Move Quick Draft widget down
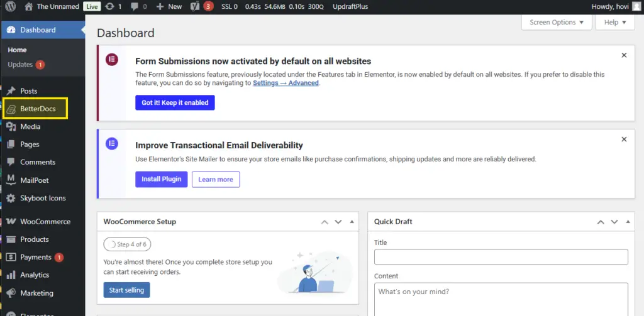Viewport: 644px width, 316px height. pyautogui.click(x=614, y=222)
